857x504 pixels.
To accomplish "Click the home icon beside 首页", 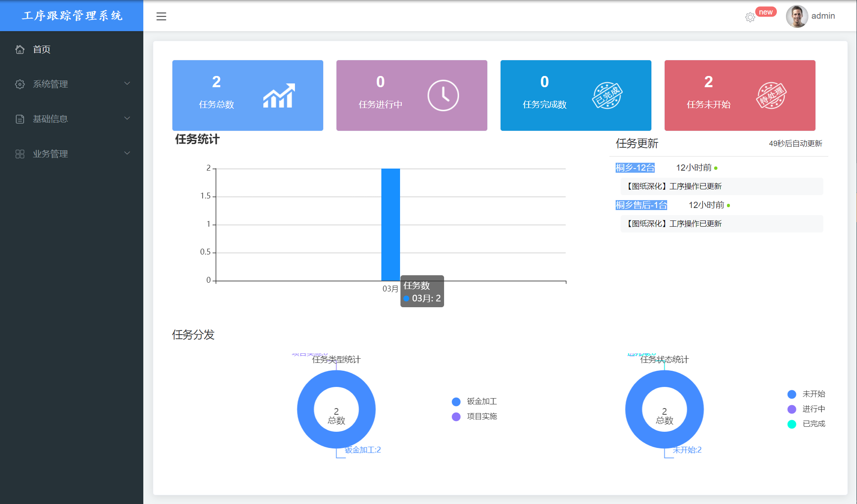I will pyautogui.click(x=20, y=49).
